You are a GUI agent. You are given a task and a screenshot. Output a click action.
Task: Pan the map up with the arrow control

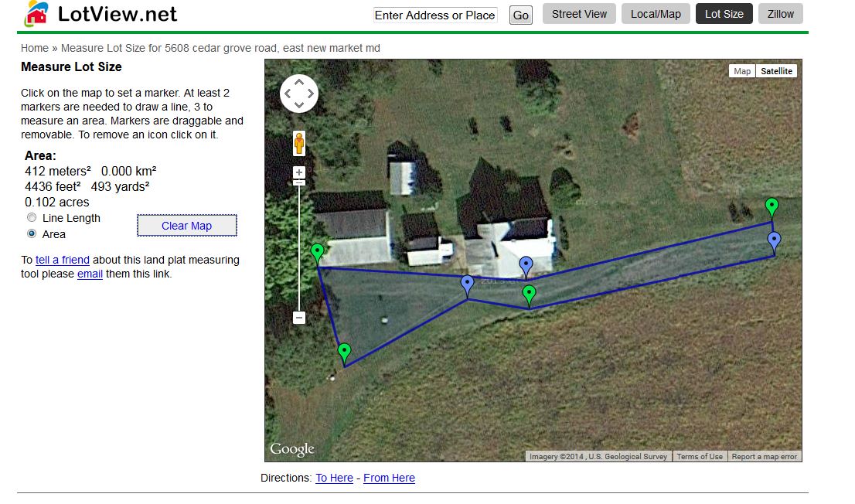click(299, 83)
